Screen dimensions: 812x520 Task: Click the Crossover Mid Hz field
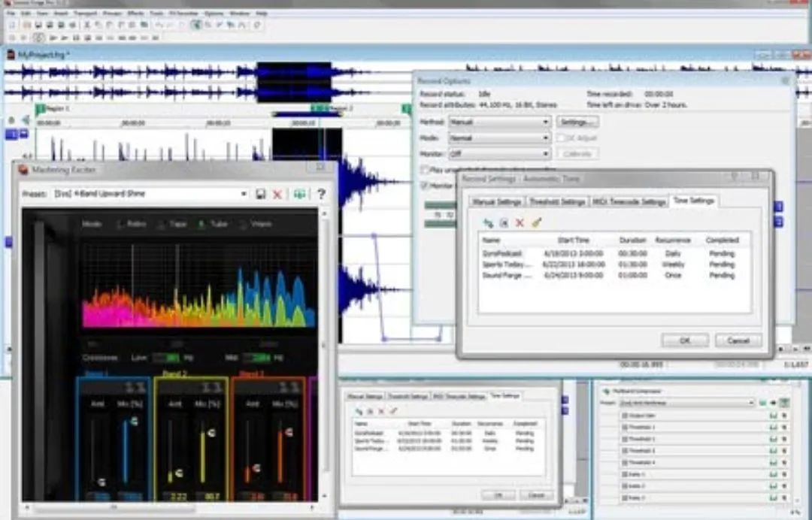257,358
